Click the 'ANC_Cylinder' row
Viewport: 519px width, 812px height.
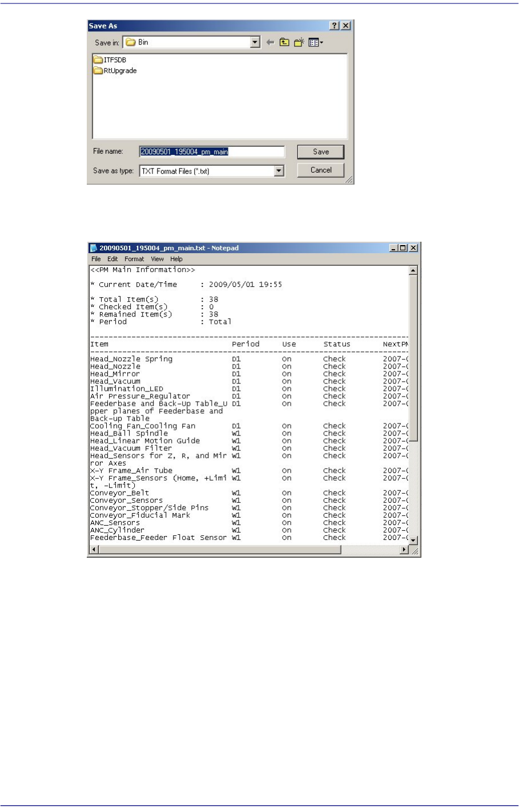249,530
